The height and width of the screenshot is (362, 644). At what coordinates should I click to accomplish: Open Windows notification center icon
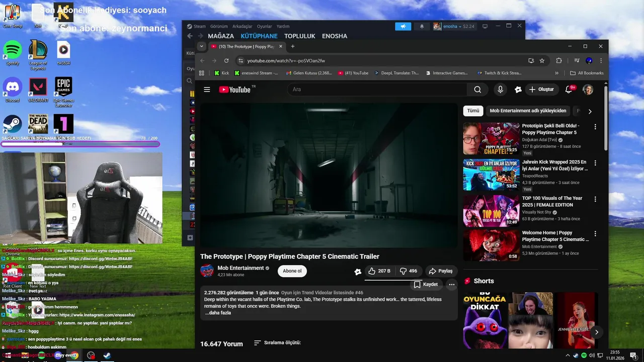point(633,355)
